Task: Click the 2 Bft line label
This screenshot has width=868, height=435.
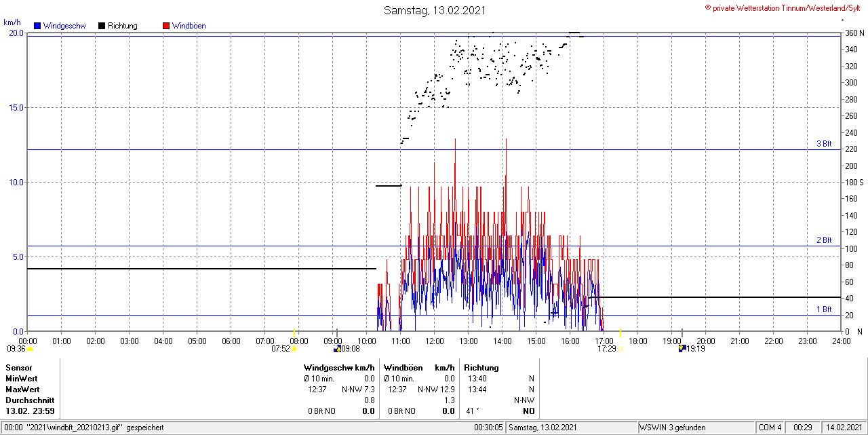Action: (x=824, y=240)
